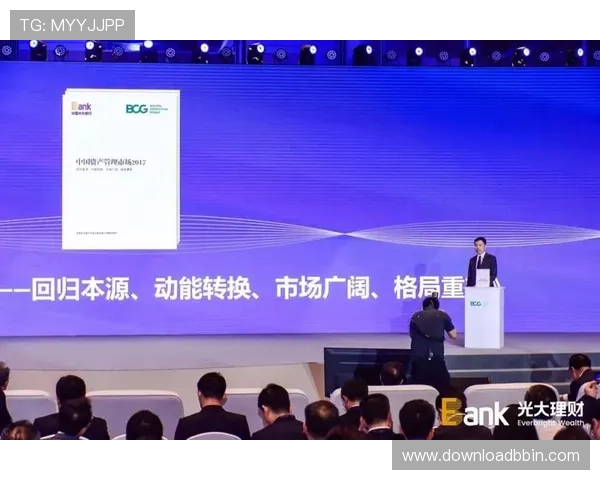Click the "TG: MYYJJPP" watermark label

tap(70, 24)
